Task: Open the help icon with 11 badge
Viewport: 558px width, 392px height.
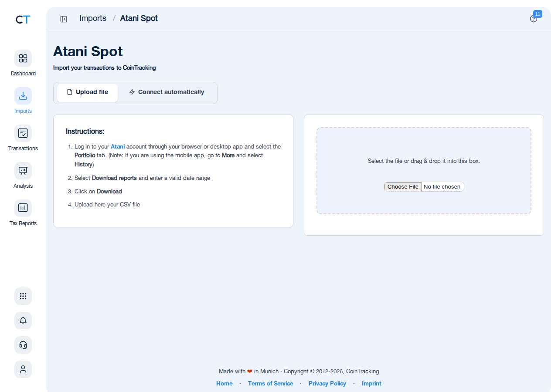Action: point(534,19)
